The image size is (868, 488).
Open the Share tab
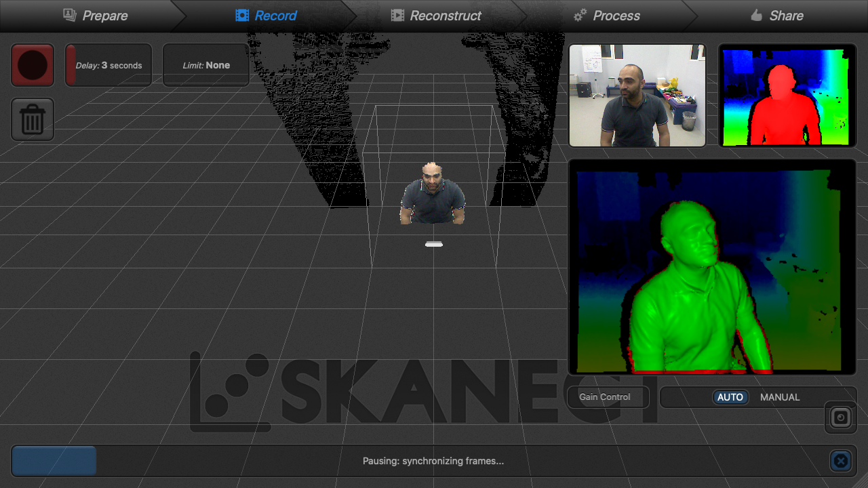(x=777, y=16)
